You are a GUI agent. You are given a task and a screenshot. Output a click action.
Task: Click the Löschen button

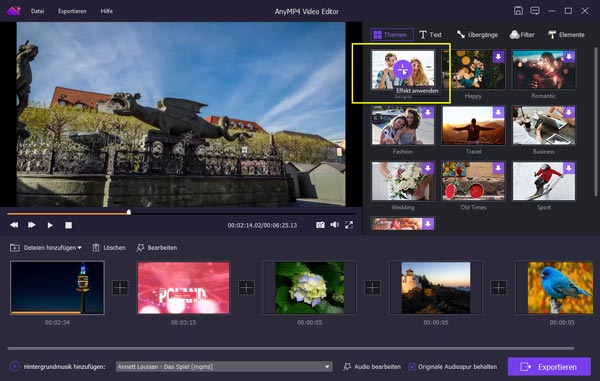click(109, 247)
